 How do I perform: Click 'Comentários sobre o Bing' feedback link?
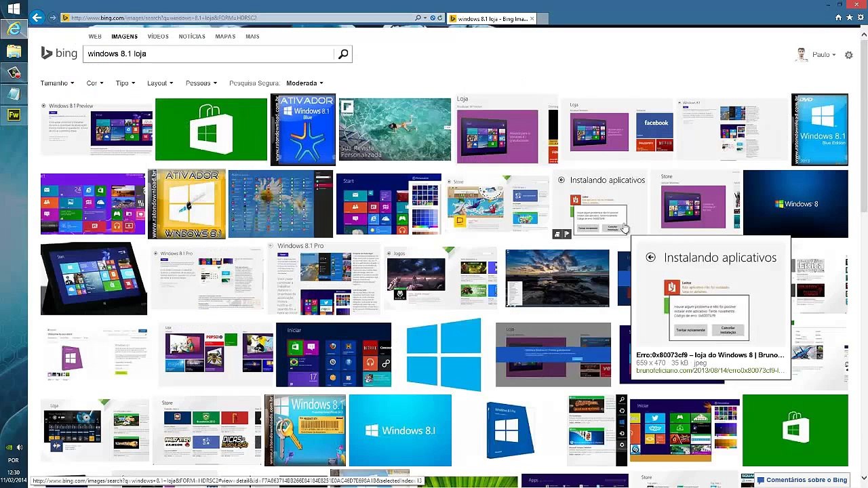[802, 480]
